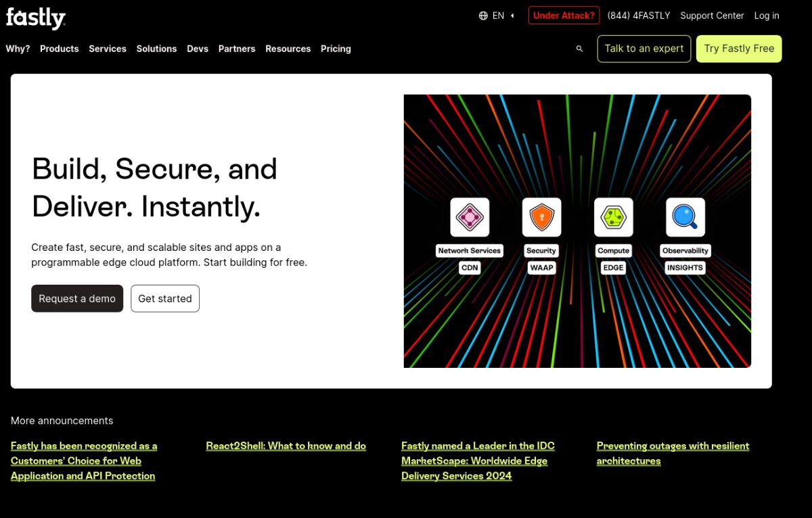Go to the Pricing page
The width and height of the screenshot is (812, 518).
(336, 49)
